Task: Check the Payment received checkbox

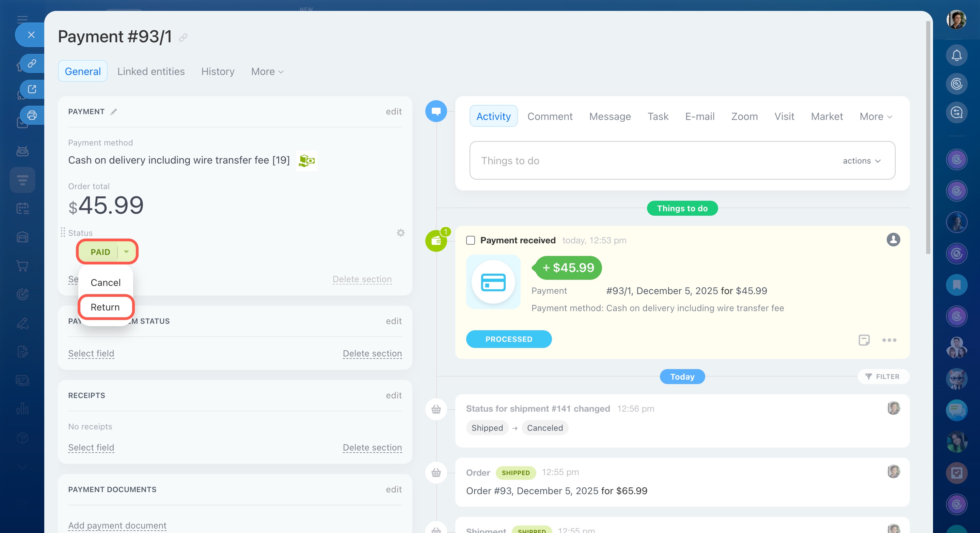Action: [470, 240]
